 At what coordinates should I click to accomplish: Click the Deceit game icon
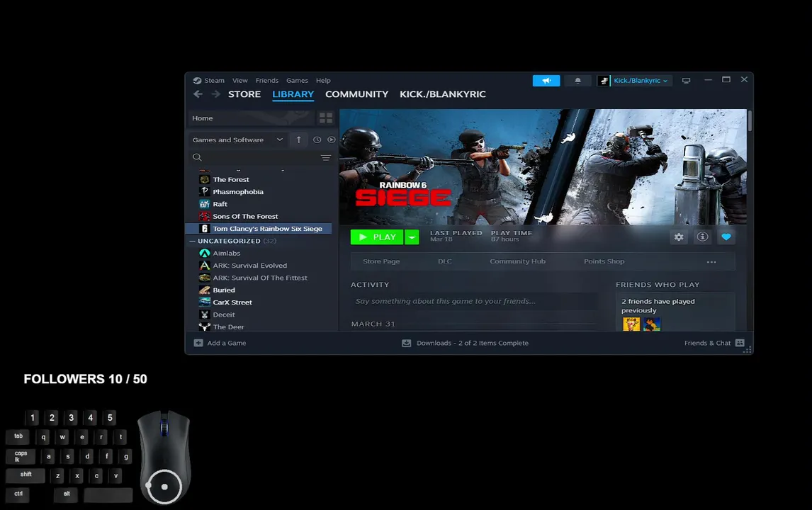(205, 314)
